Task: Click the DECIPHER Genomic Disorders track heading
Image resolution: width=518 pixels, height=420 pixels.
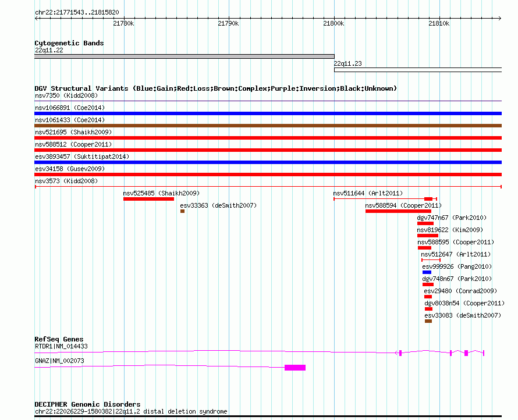Action: [87, 404]
